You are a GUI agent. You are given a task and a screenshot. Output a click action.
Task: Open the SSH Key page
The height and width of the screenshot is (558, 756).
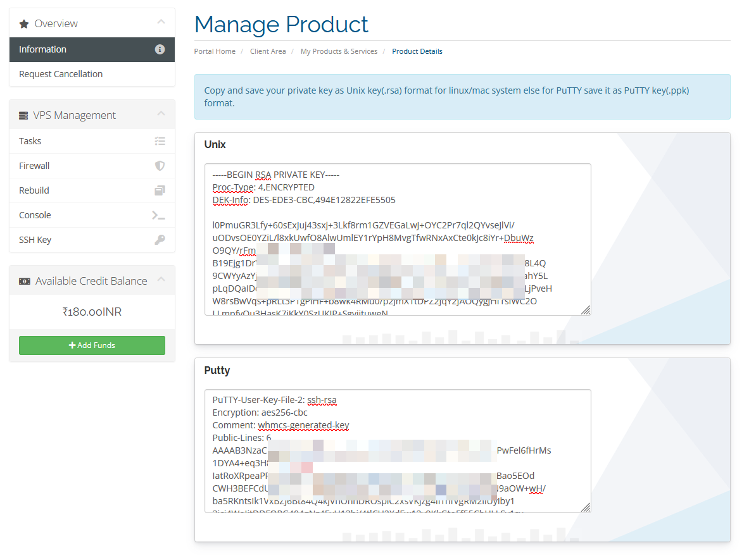92,240
